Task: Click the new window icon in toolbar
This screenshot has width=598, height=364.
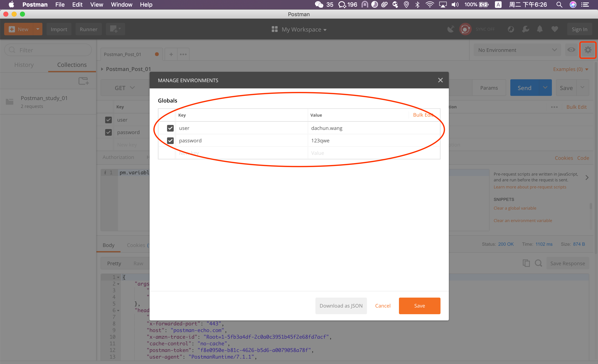Action: tap(115, 29)
